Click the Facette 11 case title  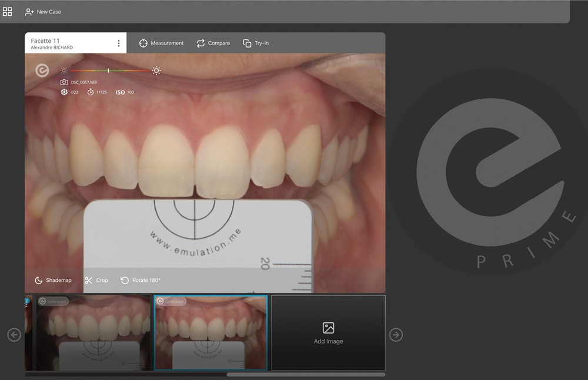click(45, 41)
